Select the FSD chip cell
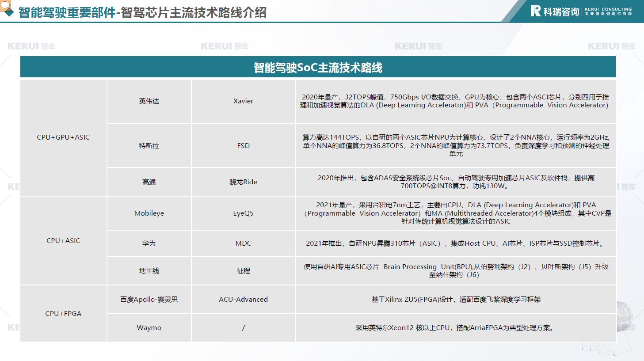 point(244,145)
